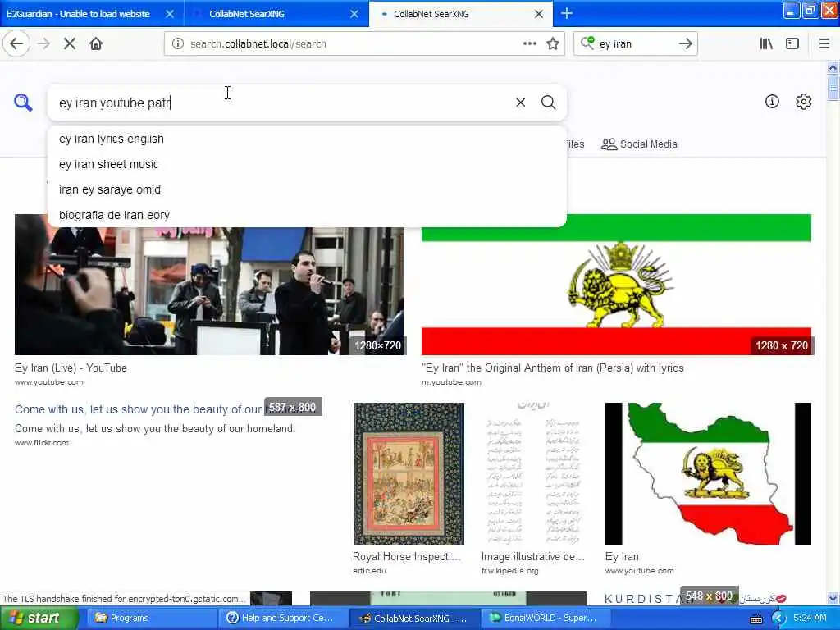The image size is (840, 630).
Task: Open 'Come with us, let us show' link
Action: click(x=138, y=409)
